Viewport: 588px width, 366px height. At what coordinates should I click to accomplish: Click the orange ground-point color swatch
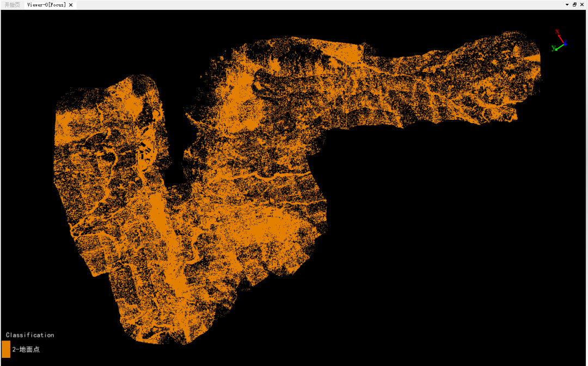coord(6,349)
